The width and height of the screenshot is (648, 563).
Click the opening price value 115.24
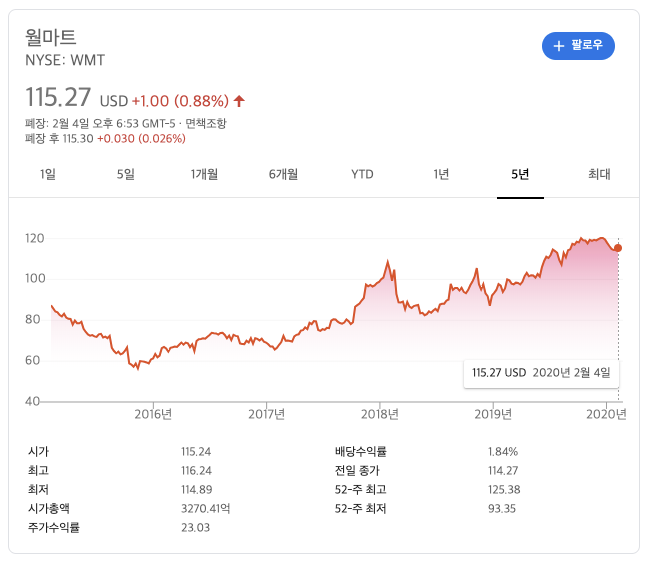pos(196,452)
